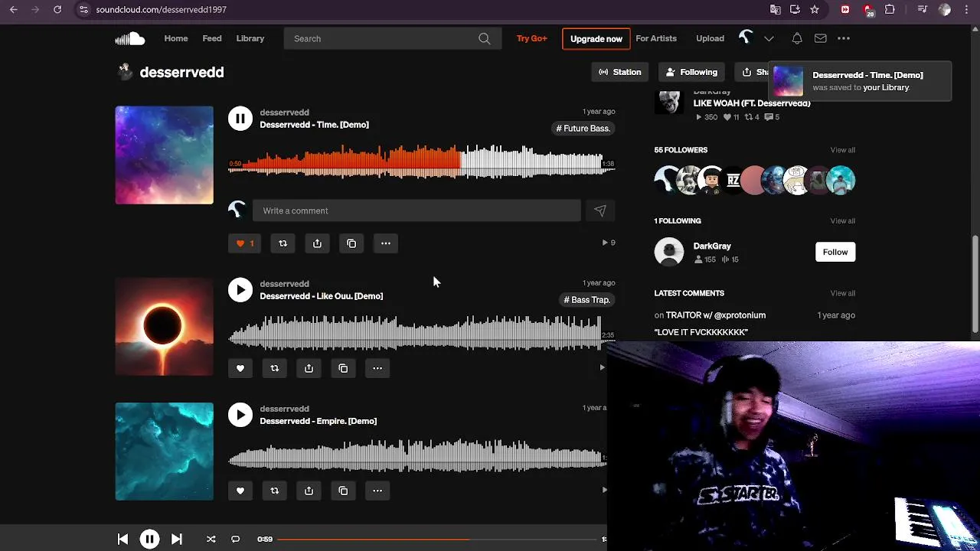Open the user profile avatar in header
980x551 pixels.
[x=746, y=37]
